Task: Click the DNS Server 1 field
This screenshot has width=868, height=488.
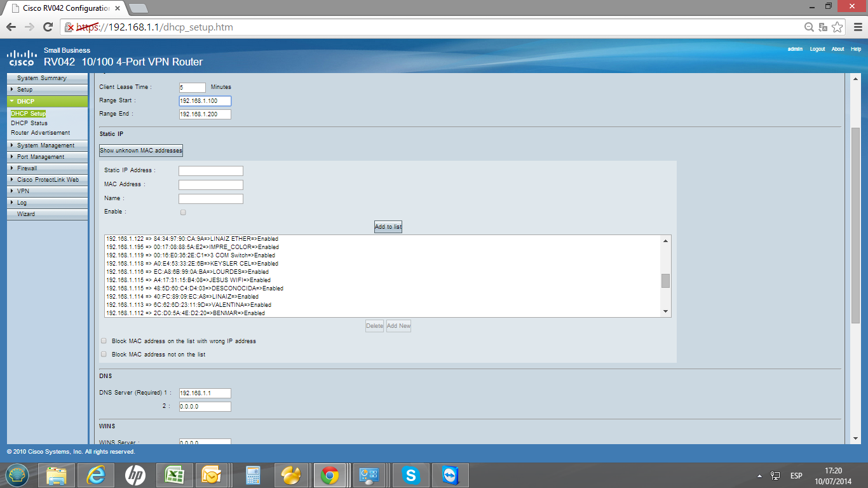Action: (x=205, y=393)
